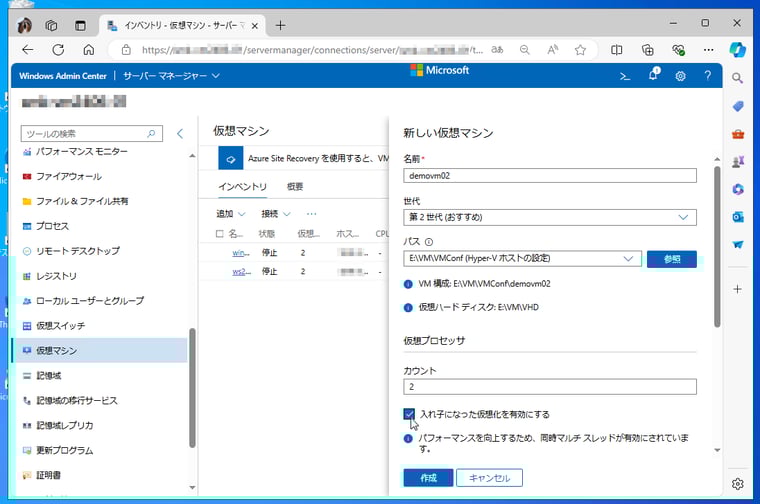760x504 pixels.
Task: Open Edge sidebar search icon
Action: click(x=738, y=78)
